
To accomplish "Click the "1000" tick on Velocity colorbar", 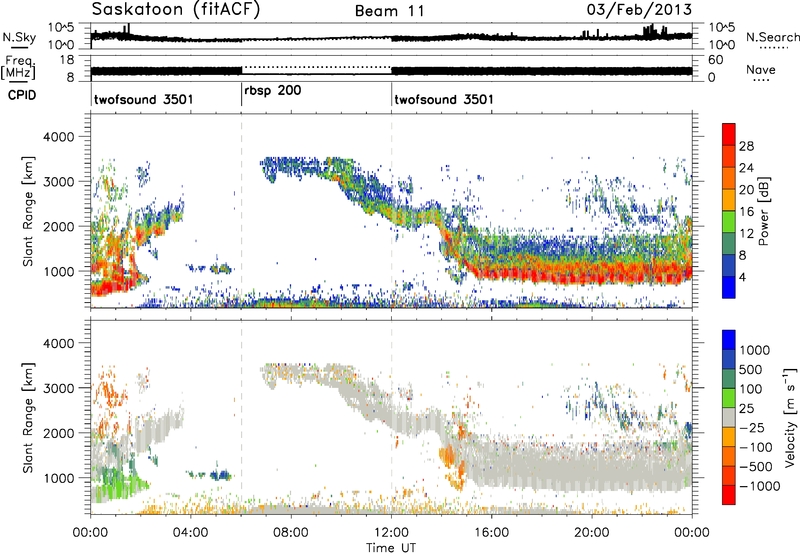I will [x=754, y=350].
